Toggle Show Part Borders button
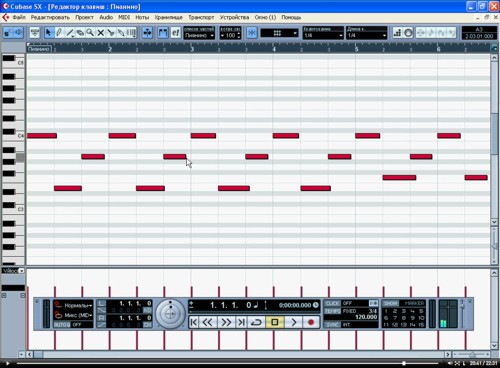Viewport: 500px width, 368px height. click(x=163, y=33)
